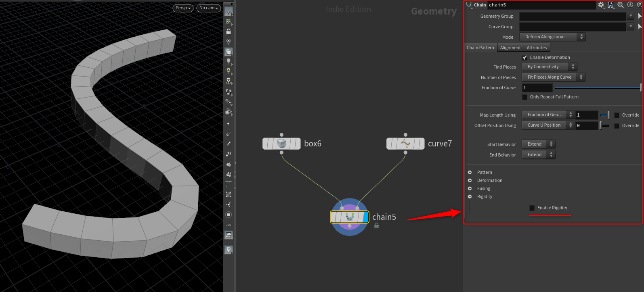Toggle Only Repeat Full Pattern checkbox
The height and width of the screenshot is (292, 644).
point(524,97)
